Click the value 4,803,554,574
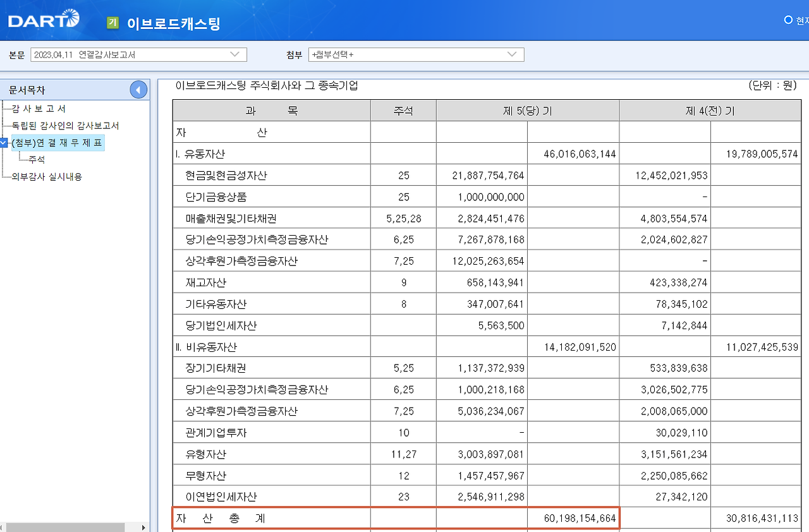The height and width of the screenshot is (532, 809). pos(674,218)
